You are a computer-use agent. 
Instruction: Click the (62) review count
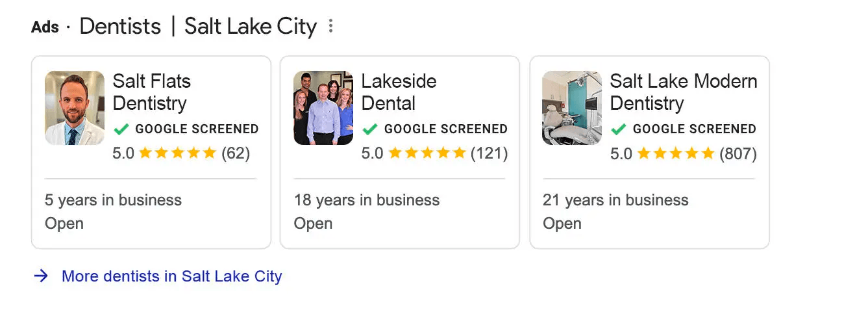(236, 154)
